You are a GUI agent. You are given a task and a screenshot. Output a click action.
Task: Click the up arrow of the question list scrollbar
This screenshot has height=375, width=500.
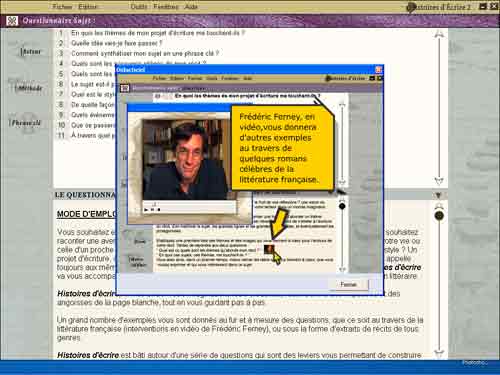tap(439, 34)
